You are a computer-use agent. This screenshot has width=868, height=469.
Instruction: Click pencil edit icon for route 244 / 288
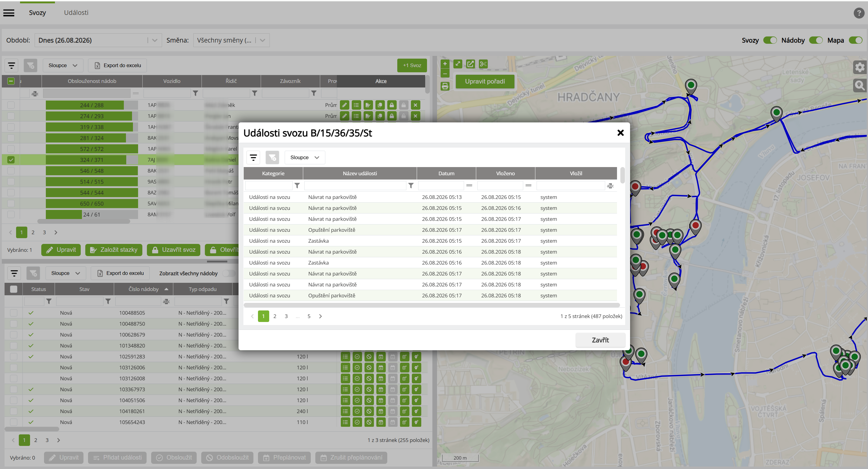(x=344, y=105)
